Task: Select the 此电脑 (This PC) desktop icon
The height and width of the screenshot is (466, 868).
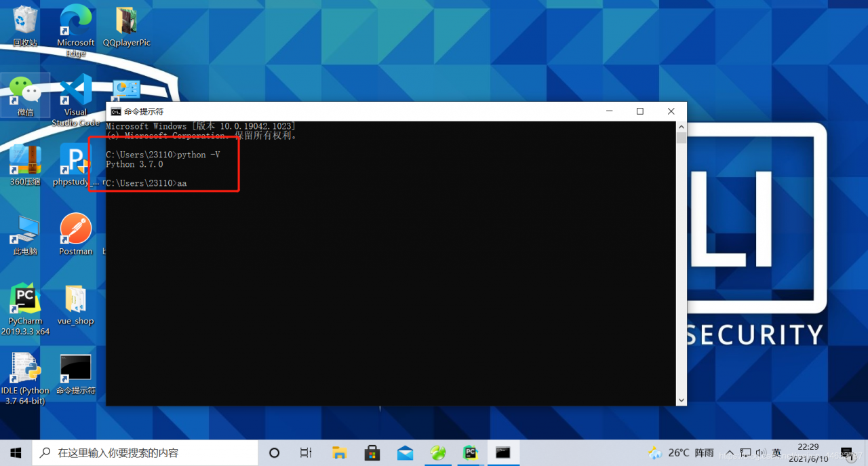Action: point(25,235)
